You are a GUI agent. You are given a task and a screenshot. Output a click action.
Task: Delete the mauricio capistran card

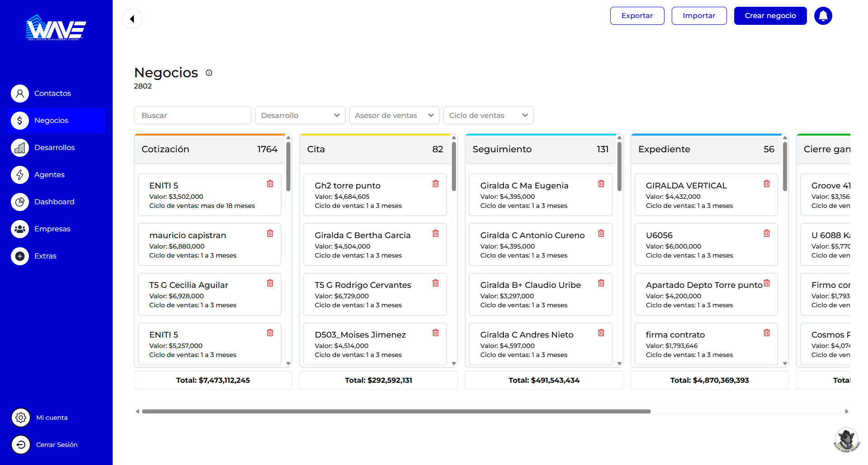pyautogui.click(x=270, y=233)
